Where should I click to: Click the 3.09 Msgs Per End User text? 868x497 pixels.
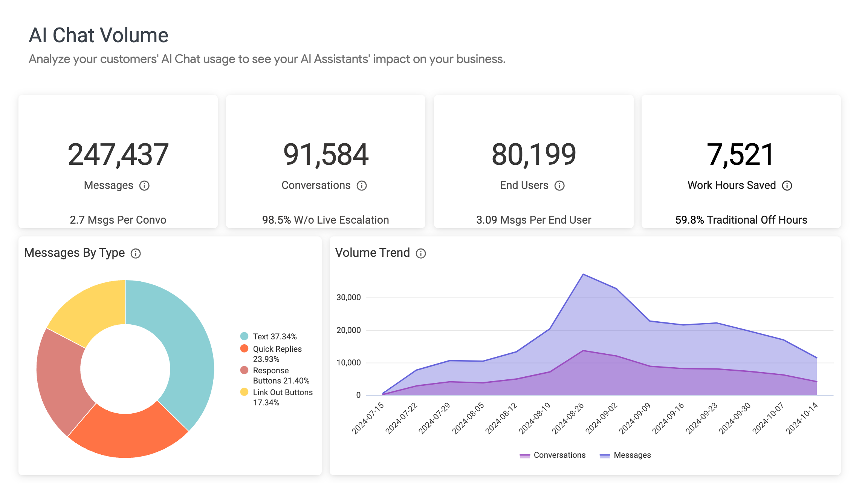point(533,220)
